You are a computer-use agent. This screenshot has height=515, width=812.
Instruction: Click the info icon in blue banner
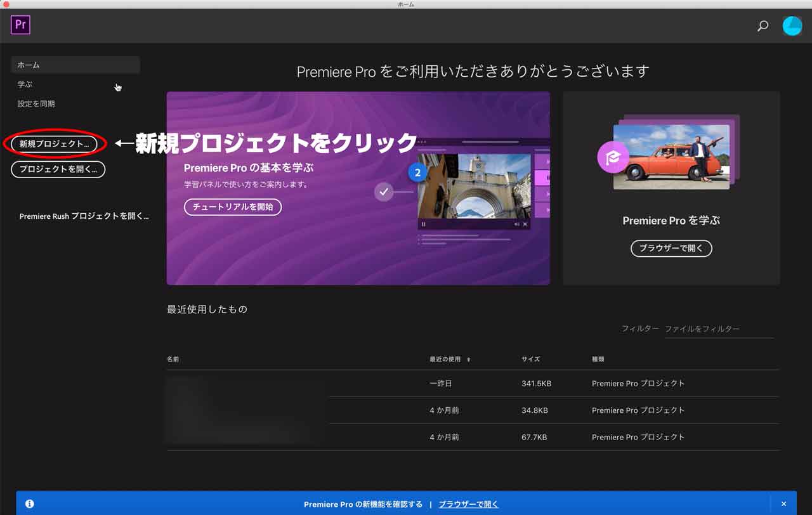(29, 504)
